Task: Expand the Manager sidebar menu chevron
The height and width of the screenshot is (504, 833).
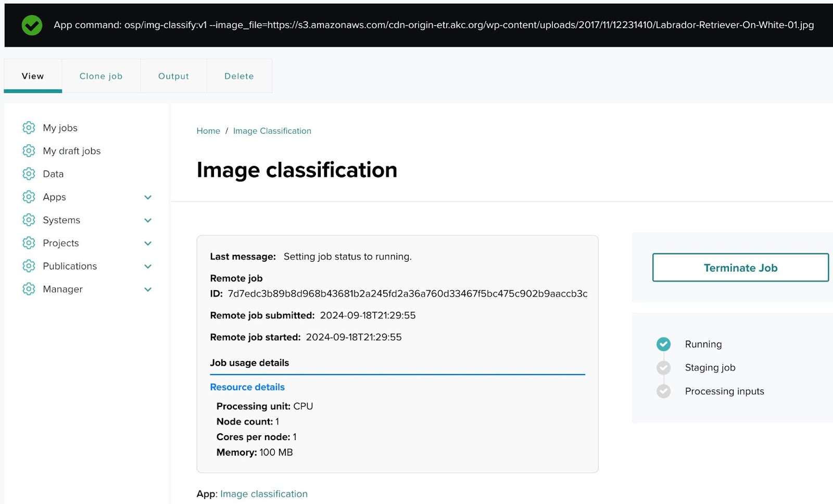Action: 148,290
